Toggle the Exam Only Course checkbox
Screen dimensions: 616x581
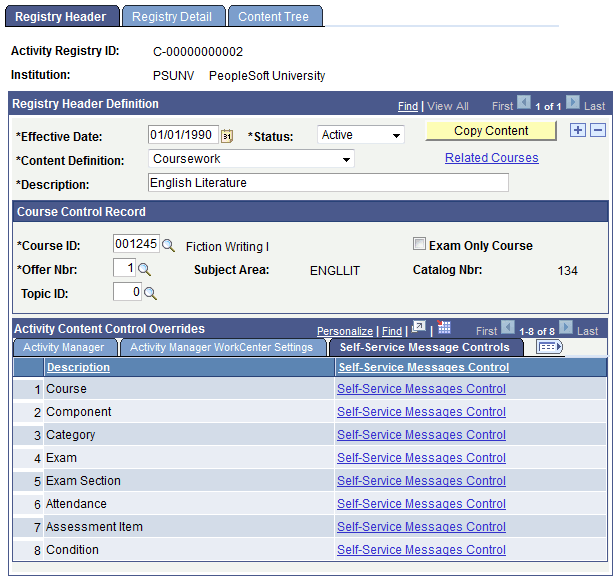click(x=419, y=244)
